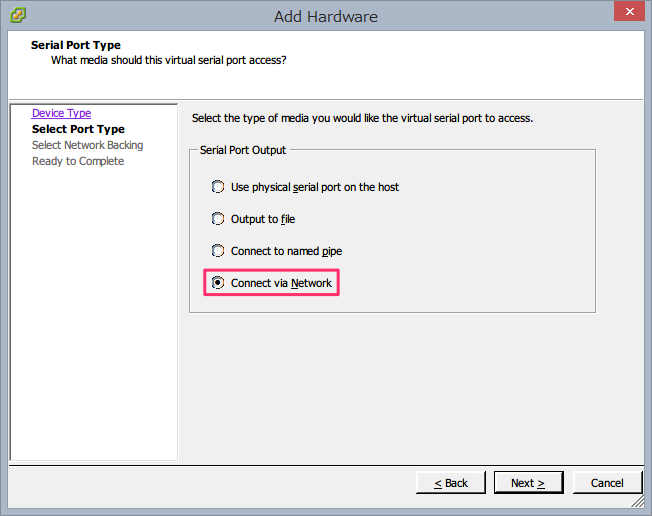Select the 'Select Port Type' wizard step
Viewport: 652px width, 516px height.
(x=78, y=129)
